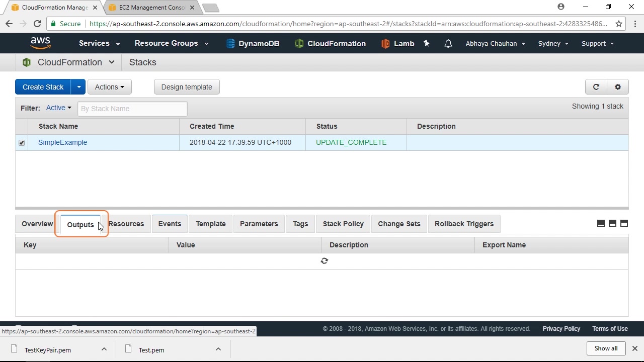Click Show all downloads
The width and height of the screenshot is (644, 362).
point(606,348)
